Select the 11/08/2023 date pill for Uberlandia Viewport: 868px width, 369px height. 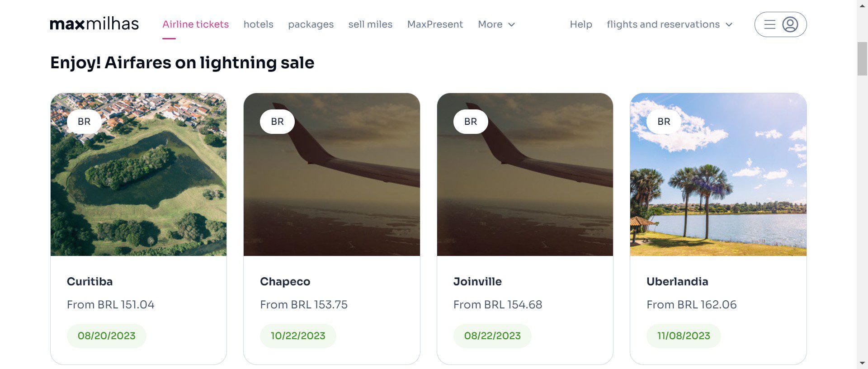(684, 336)
